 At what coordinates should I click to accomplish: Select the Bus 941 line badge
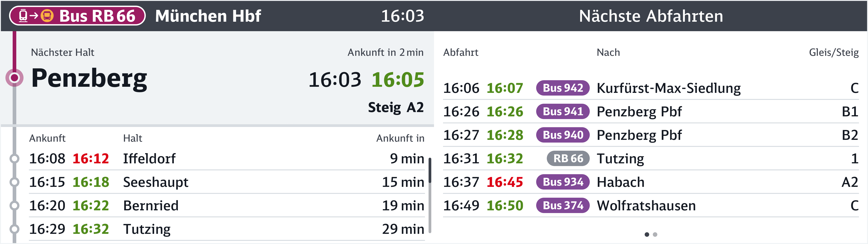562,112
